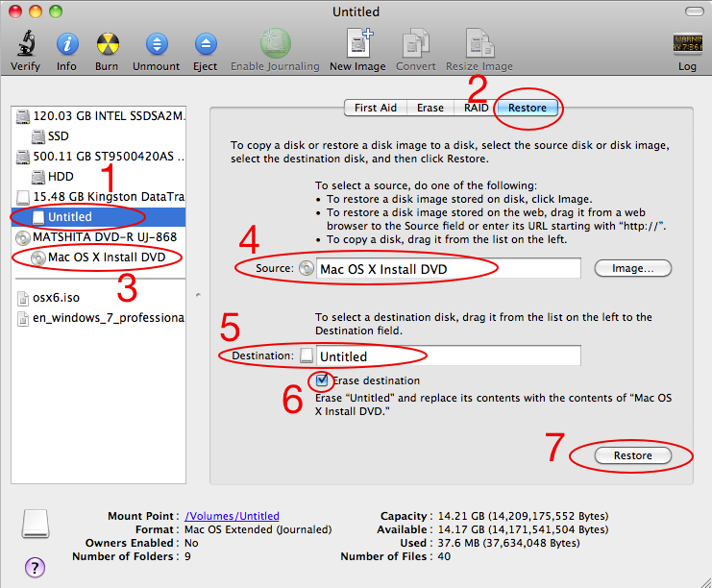Click the large disk icon in info area
Image resolution: width=712 pixels, height=588 pixels.
click(36, 524)
